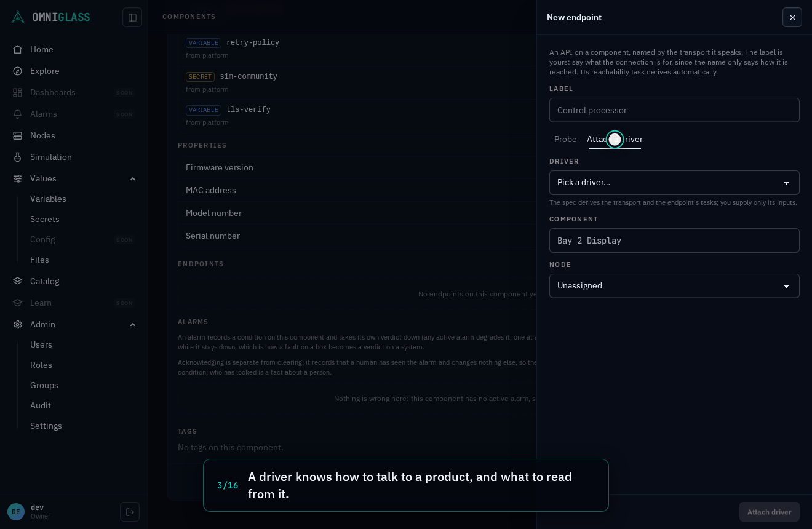Image resolution: width=812 pixels, height=529 pixels.
Task: Click the Attach driver submit button
Action: 770,512
